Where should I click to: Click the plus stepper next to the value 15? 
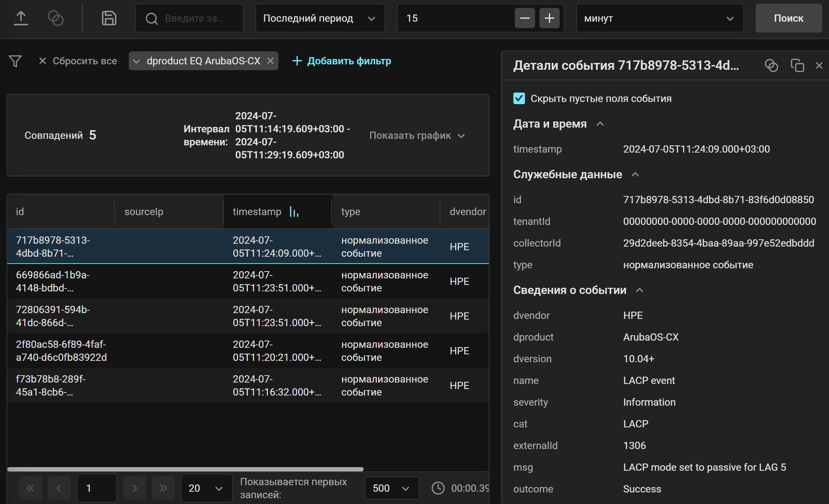[x=550, y=18]
